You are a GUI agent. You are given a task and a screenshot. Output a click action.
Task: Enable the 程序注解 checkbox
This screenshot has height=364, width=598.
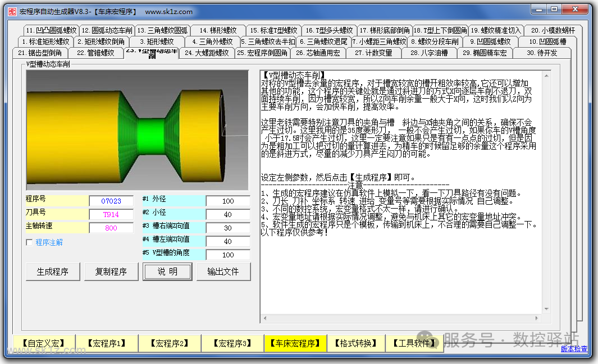coord(29,242)
